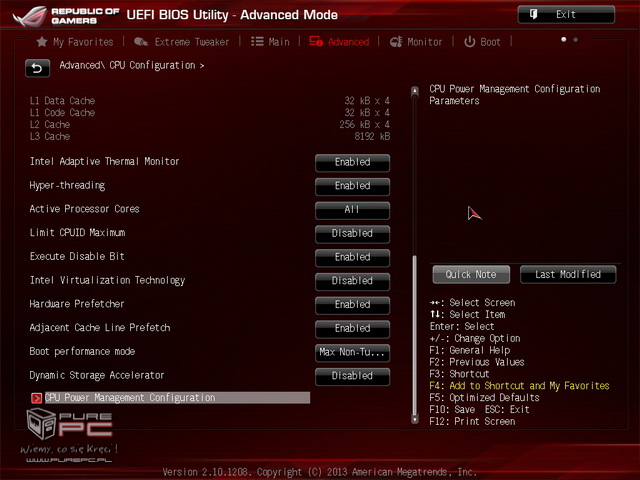Screen dimensions: 640x480
Task: Open the Monitor tab
Action: coord(416,42)
